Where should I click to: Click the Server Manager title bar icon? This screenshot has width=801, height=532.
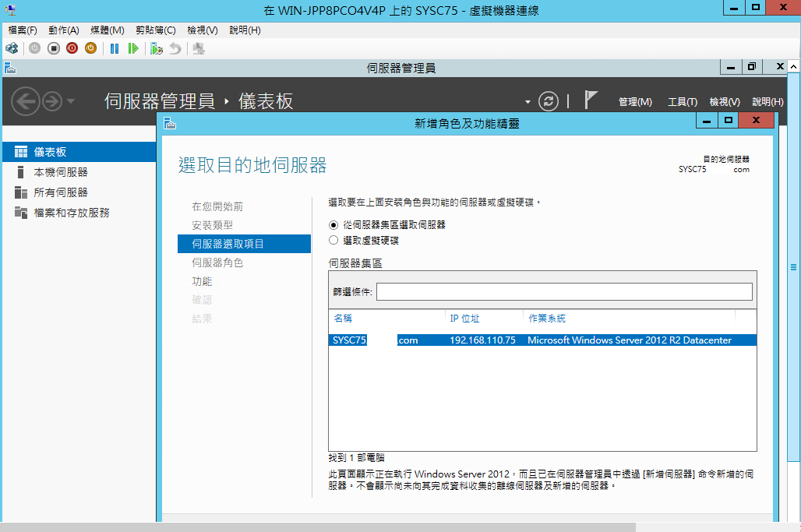(9, 68)
